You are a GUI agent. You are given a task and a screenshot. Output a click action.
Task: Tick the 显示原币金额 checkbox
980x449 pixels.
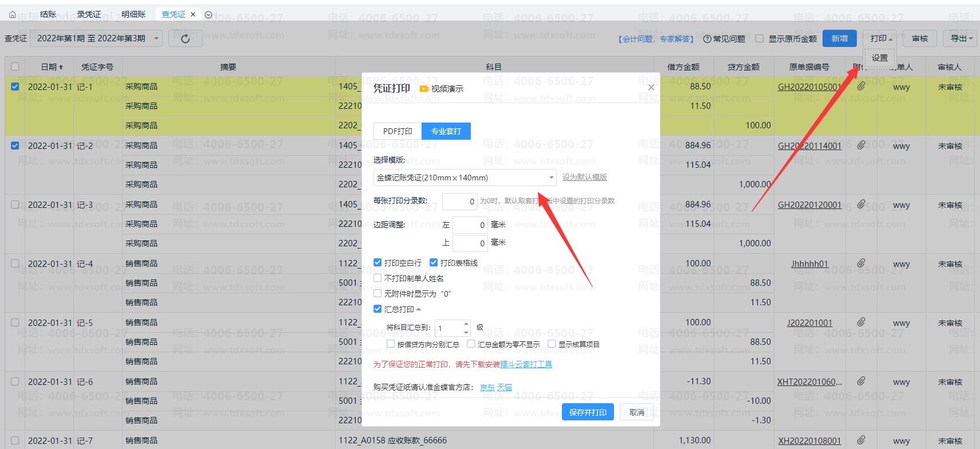point(759,38)
